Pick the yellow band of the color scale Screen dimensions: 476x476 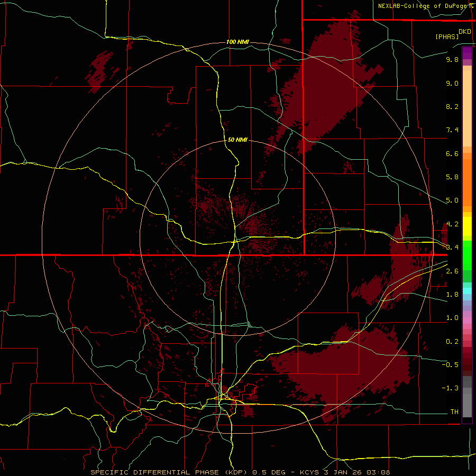(467, 226)
